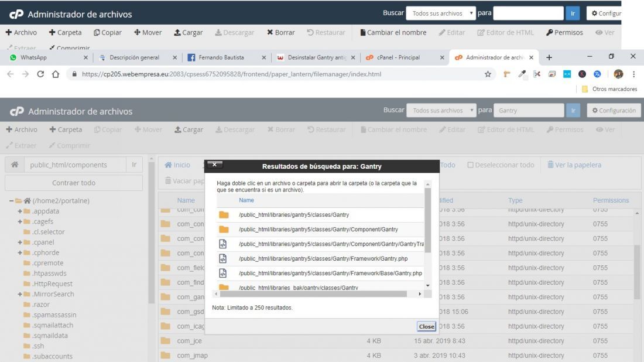
Task: Toggle the Deseleccionar todo checkbox
Action: pos(470,165)
